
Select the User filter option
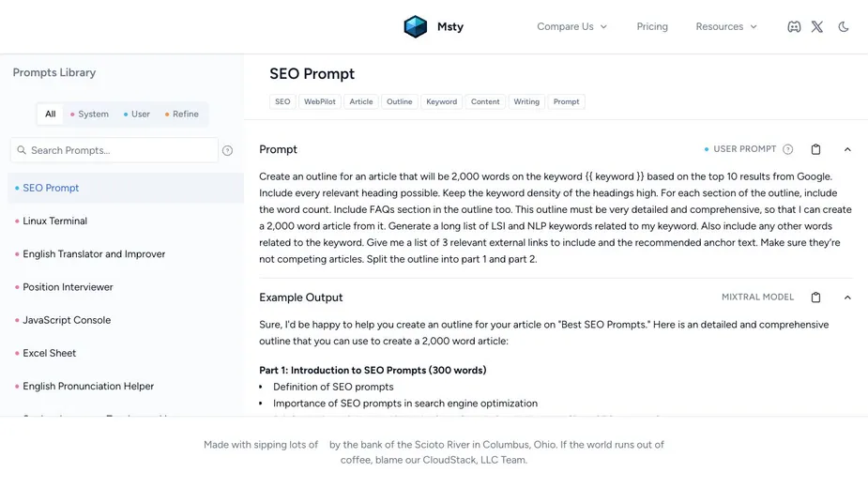pos(137,114)
